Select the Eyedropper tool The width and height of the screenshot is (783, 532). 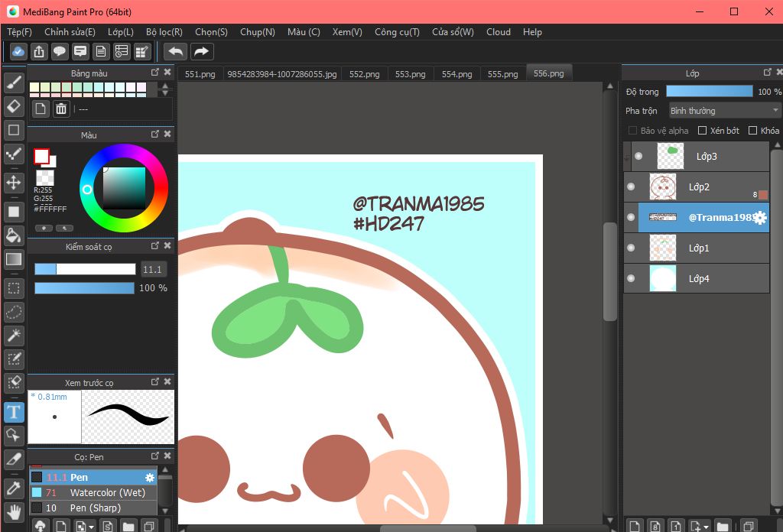(13, 486)
